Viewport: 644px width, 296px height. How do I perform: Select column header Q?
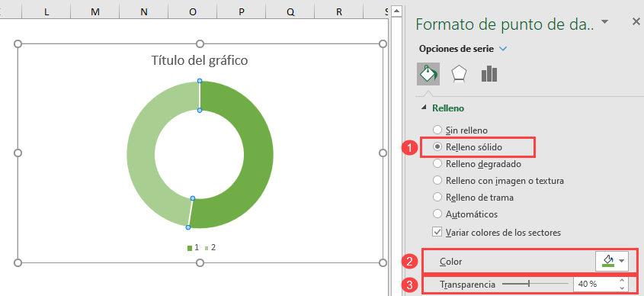pos(290,12)
